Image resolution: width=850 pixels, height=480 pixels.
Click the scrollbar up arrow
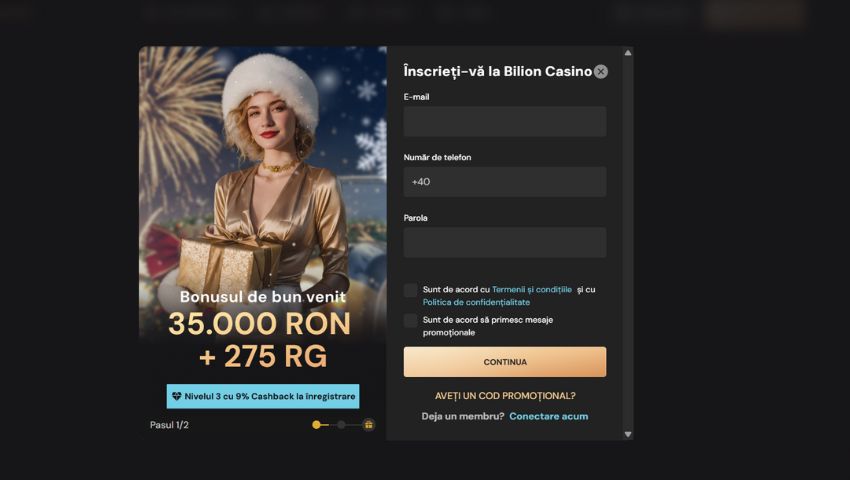click(628, 53)
